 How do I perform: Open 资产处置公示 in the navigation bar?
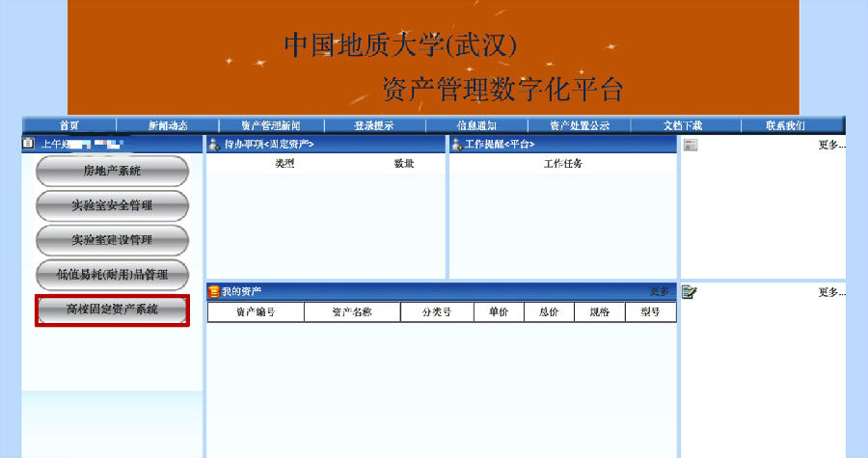click(580, 125)
